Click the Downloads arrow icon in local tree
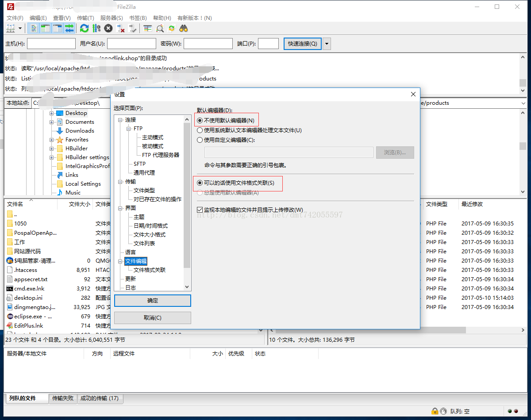This screenshot has height=420, width=531. click(x=59, y=131)
